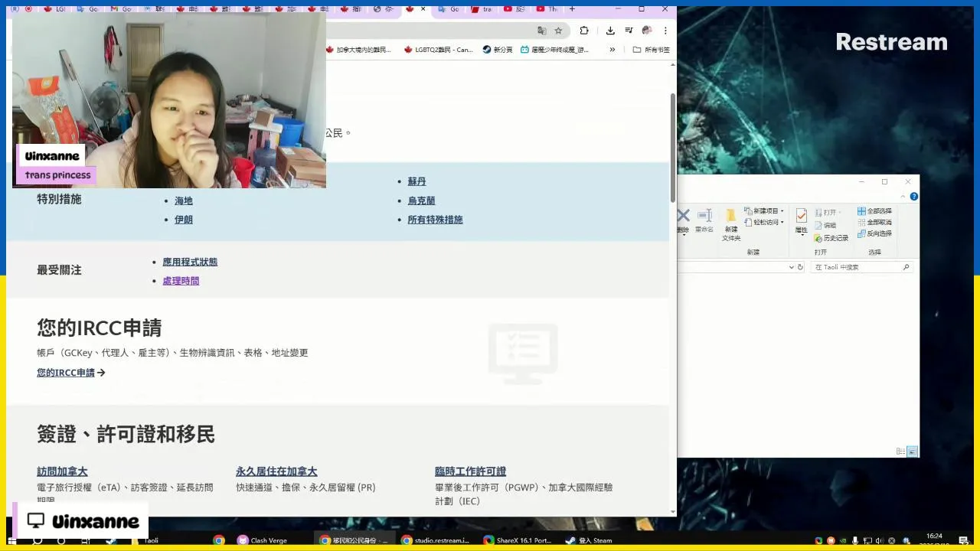Bookmark this page with the star icon
This screenshot has height=551, width=980.
[558, 31]
